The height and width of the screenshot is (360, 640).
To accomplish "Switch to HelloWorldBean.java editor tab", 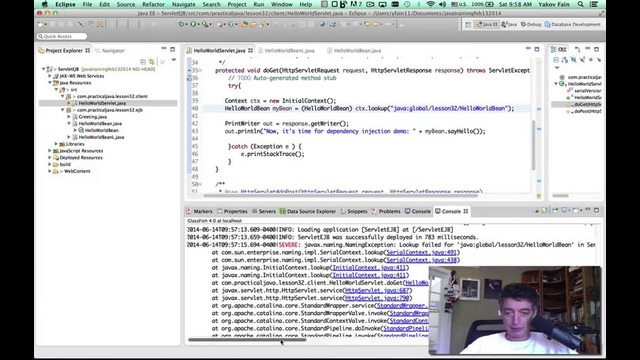I will [357, 51].
